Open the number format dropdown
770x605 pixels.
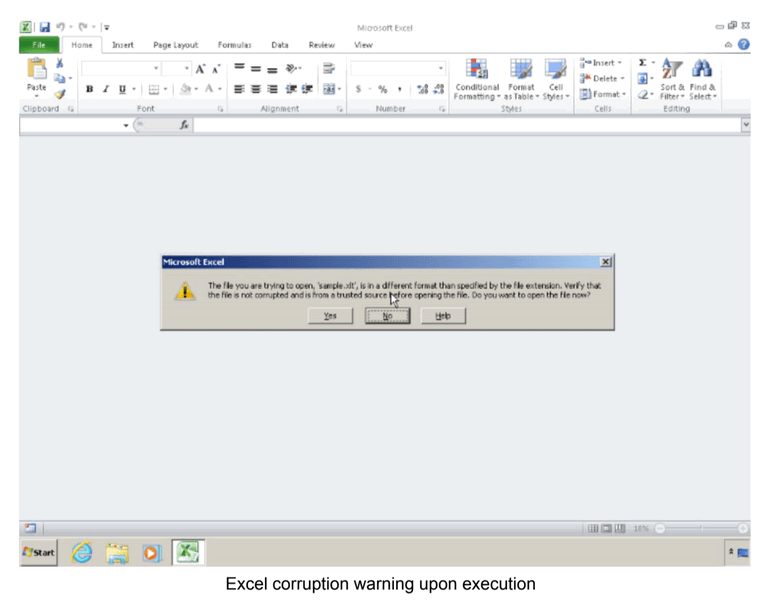click(440, 68)
